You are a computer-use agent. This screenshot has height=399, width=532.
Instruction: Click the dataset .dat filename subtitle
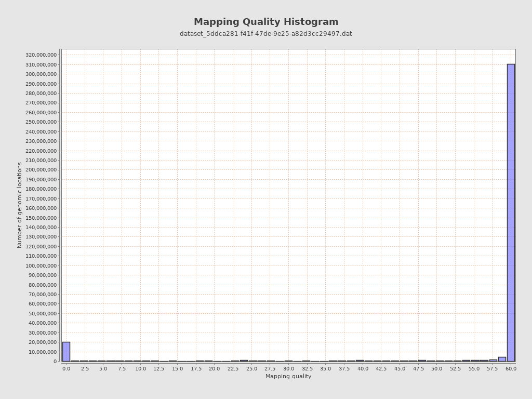266,34
